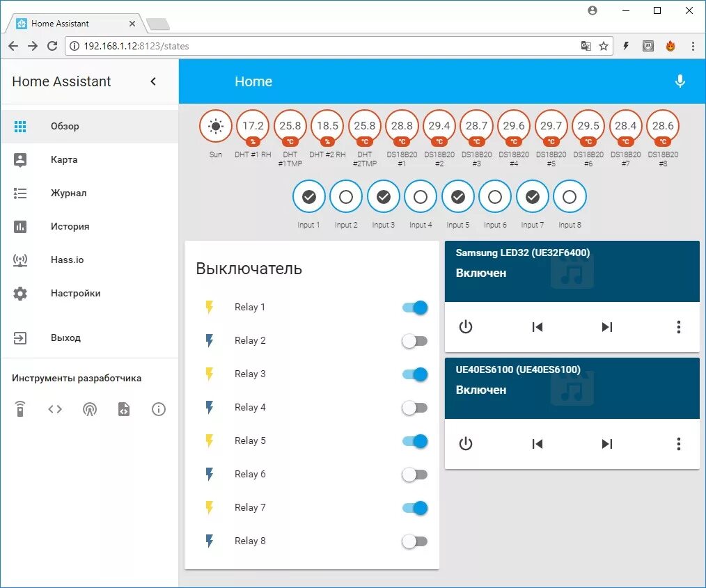This screenshot has width=706, height=588.
Task: Open more options for UE40ES6100
Action: [x=679, y=444]
